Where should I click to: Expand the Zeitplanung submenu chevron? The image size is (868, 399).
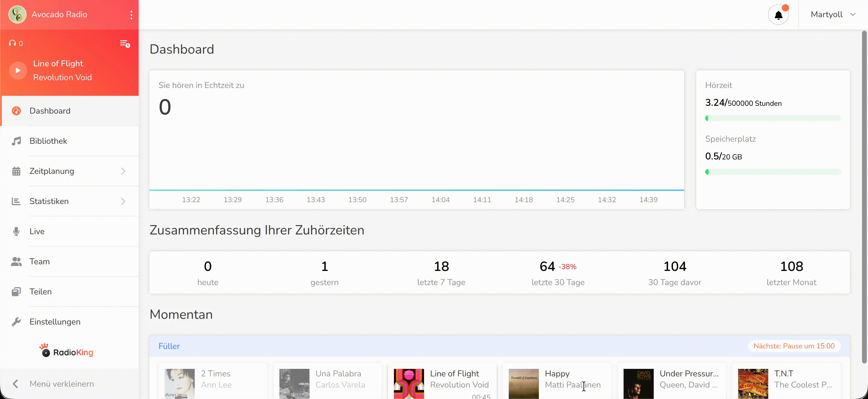pos(123,171)
